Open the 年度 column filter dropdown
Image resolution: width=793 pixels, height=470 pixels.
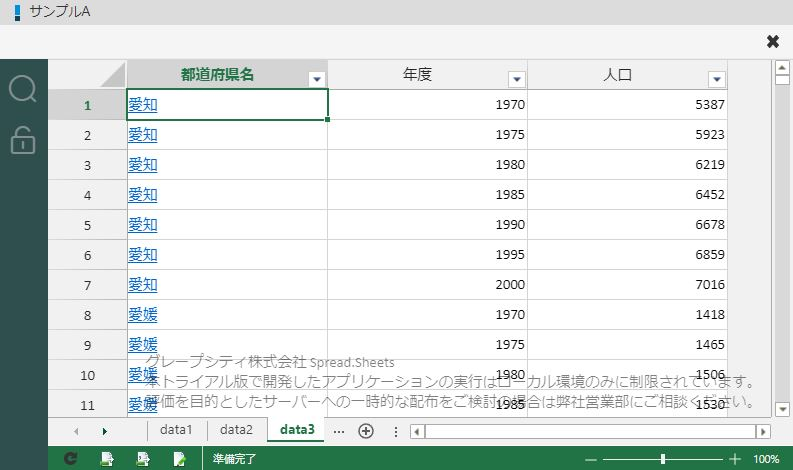pyautogui.click(x=516, y=79)
